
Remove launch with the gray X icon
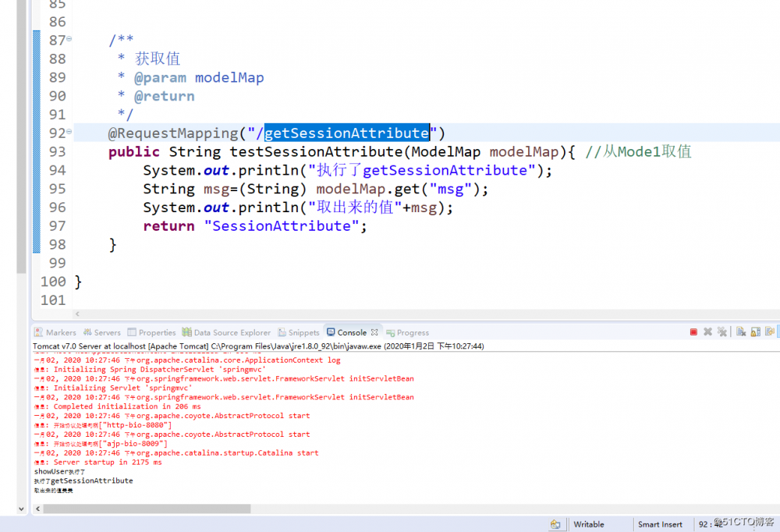[708, 332]
